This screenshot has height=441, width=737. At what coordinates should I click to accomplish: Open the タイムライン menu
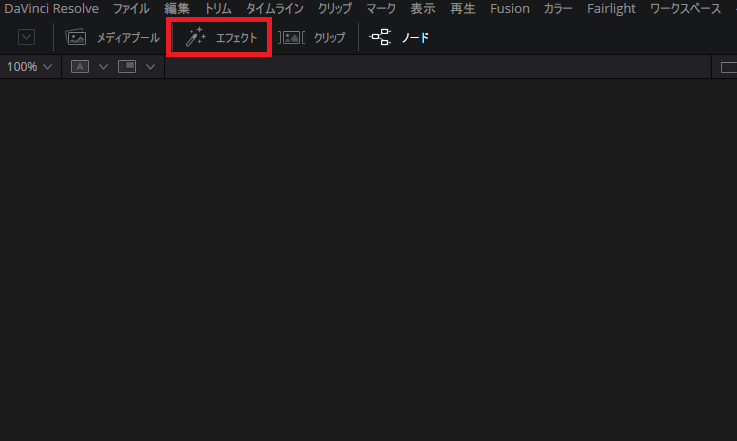click(x=275, y=8)
